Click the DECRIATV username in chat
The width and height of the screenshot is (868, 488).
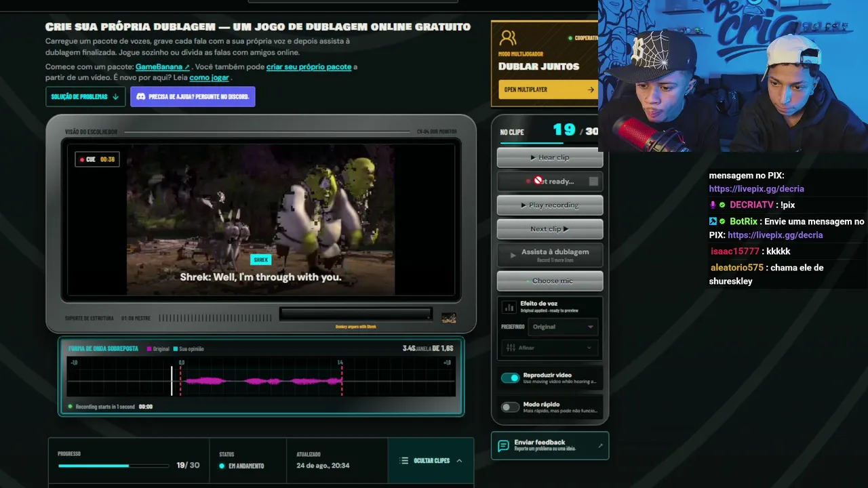(751, 205)
